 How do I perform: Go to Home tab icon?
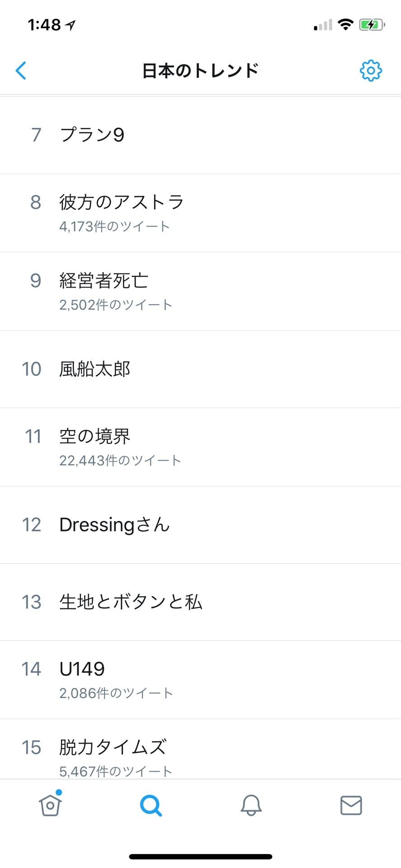click(x=50, y=805)
